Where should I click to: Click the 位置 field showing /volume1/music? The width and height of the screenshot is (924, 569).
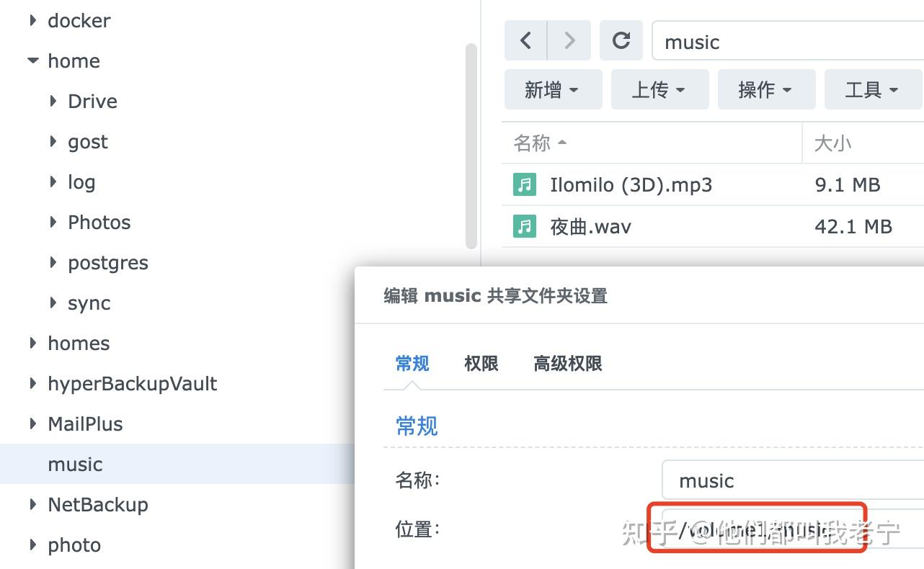757,529
